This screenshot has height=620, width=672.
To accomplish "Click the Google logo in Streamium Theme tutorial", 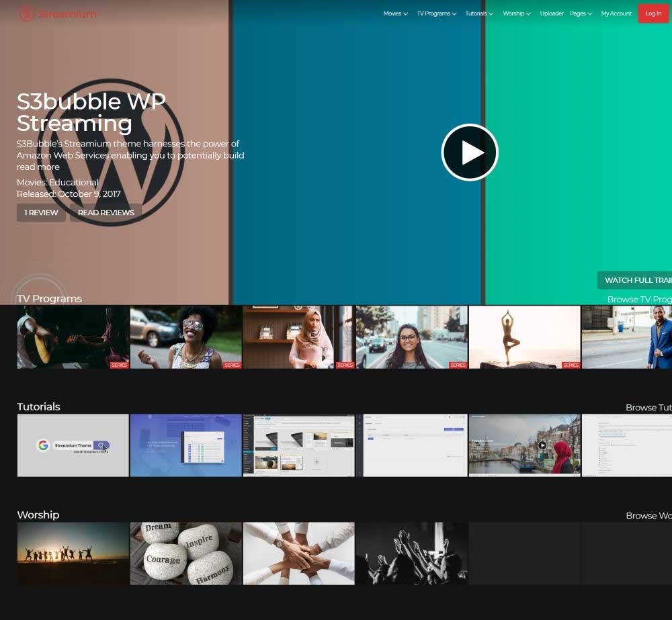I will [x=43, y=445].
